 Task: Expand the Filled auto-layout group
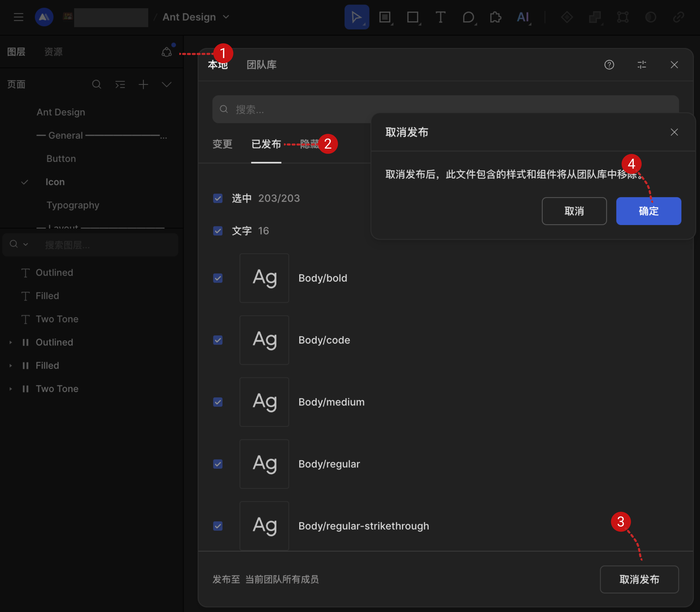click(11, 365)
